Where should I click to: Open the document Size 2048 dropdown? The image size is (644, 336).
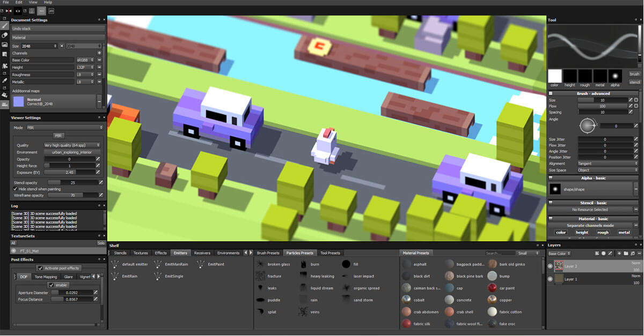[x=39, y=46]
